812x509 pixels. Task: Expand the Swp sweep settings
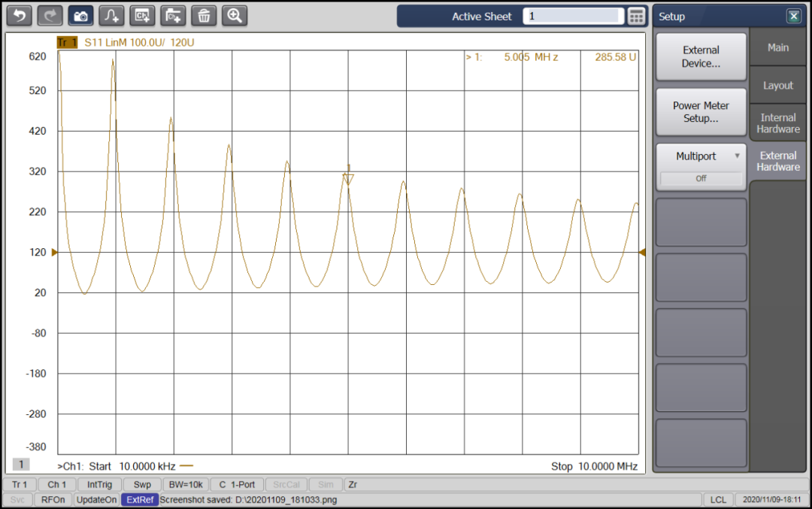(x=141, y=484)
